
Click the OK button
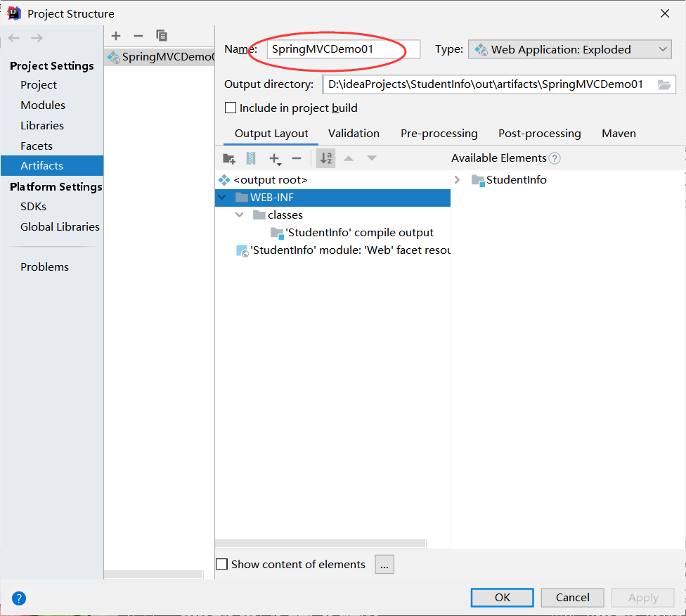point(503,598)
